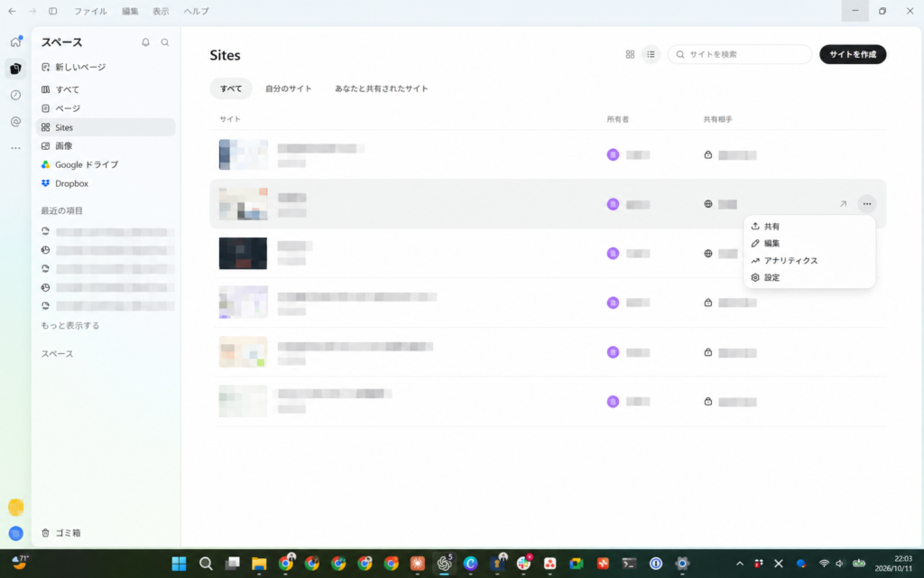Show hidden tray icons chevron

[740, 564]
